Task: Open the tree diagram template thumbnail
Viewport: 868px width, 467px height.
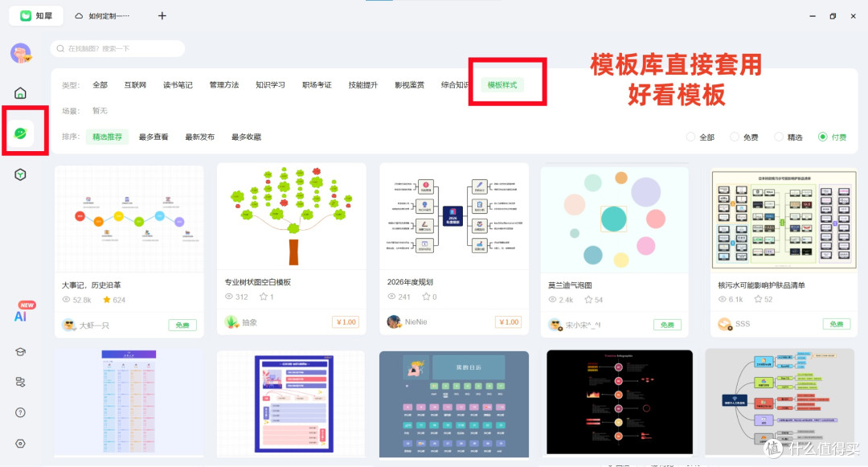Action: [292, 216]
